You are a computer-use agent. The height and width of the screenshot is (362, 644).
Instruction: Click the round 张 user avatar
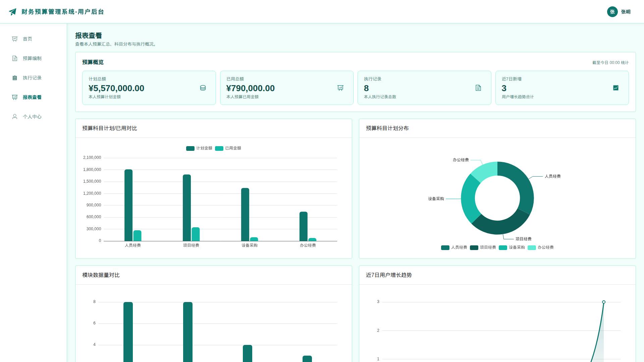tap(612, 12)
